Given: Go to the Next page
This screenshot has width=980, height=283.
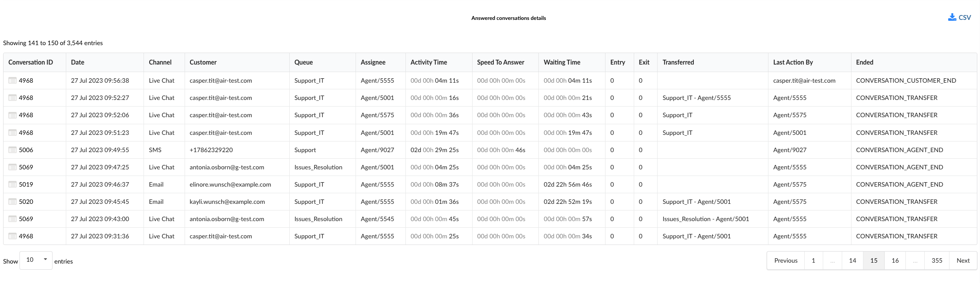Looking at the screenshot, I should pos(963,260).
